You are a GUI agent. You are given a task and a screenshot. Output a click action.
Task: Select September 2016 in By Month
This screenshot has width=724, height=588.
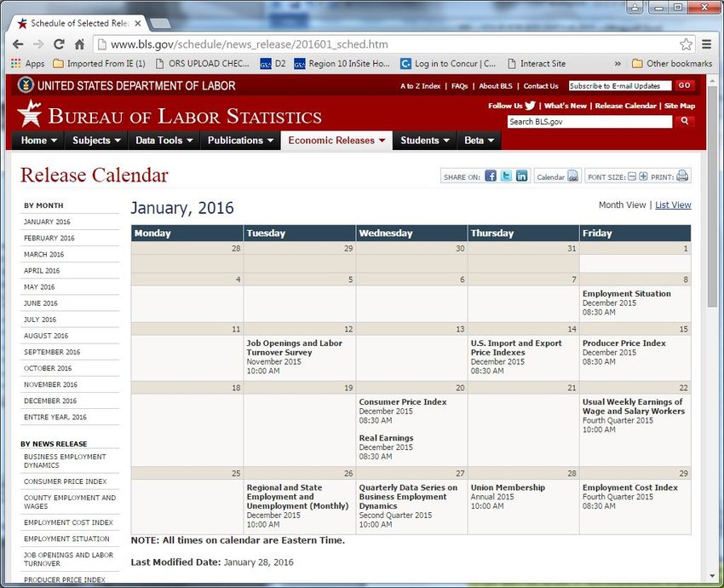point(52,352)
